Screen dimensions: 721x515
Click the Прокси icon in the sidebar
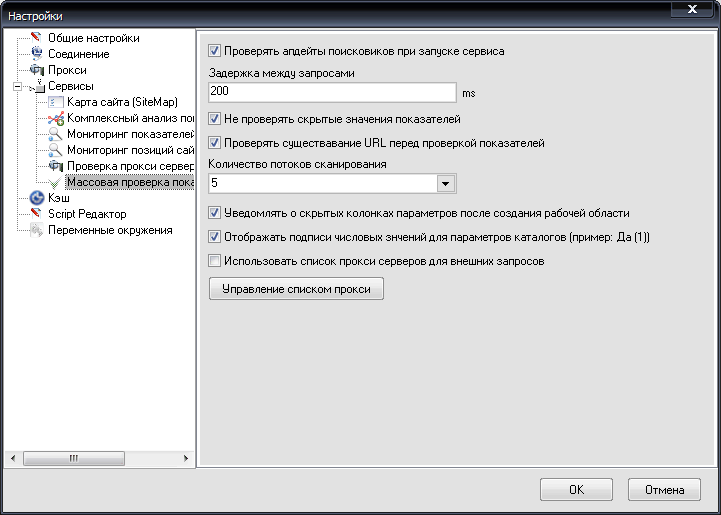pyautogui.click(x=37, y=70)
